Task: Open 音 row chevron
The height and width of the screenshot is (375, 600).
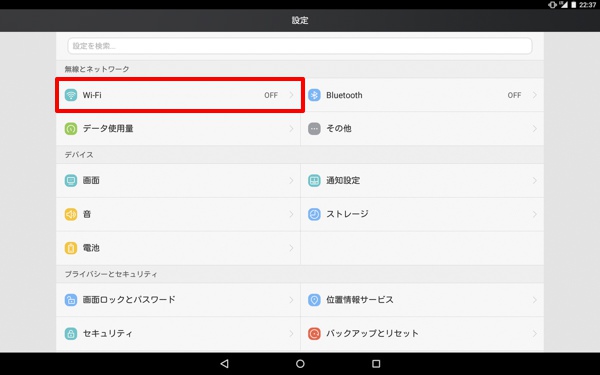Action: (x=291, y=214)
